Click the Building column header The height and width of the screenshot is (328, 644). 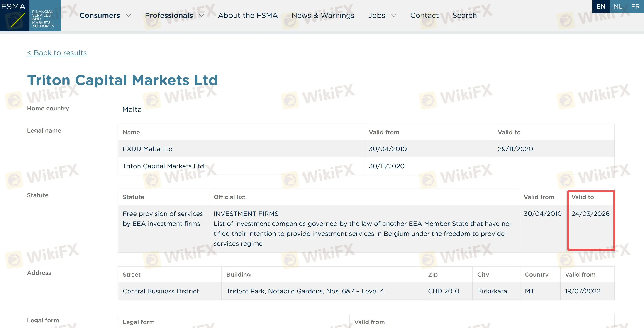coord(239,275)
